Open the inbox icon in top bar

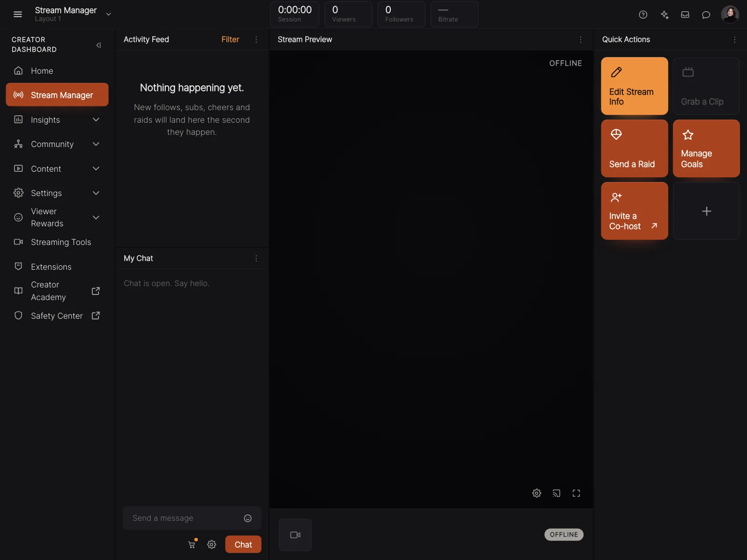(x=685, y=14)
